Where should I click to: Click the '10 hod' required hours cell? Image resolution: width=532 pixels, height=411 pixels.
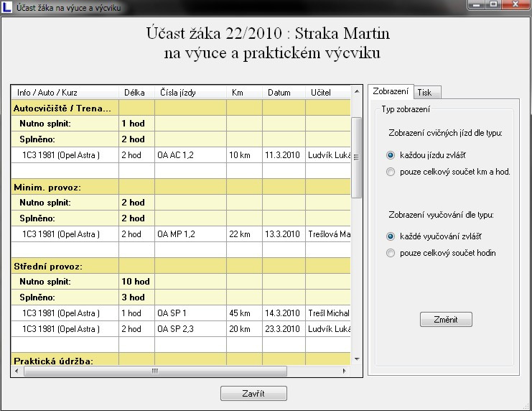click(x=136, y=282)
